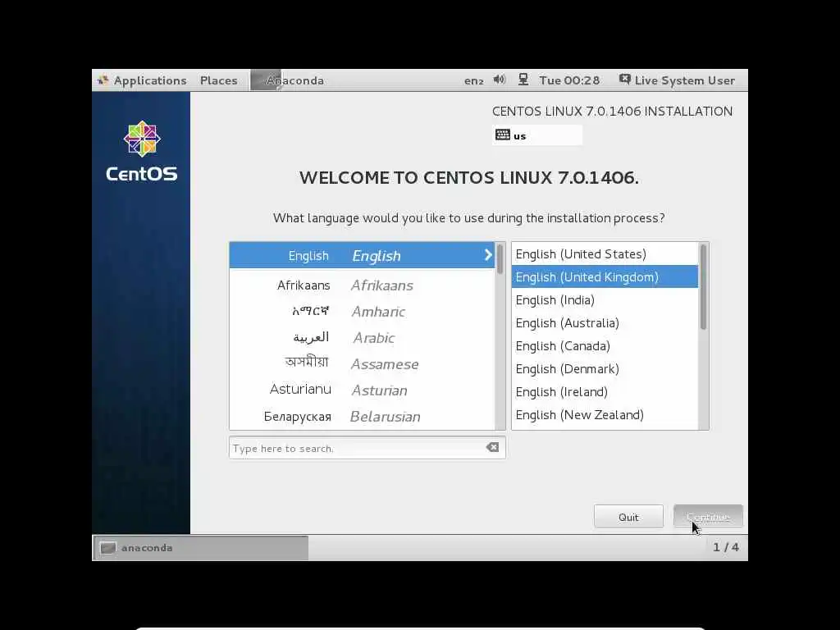Select Asturian in the language list
Screen dimensions: 840x630
362,390
